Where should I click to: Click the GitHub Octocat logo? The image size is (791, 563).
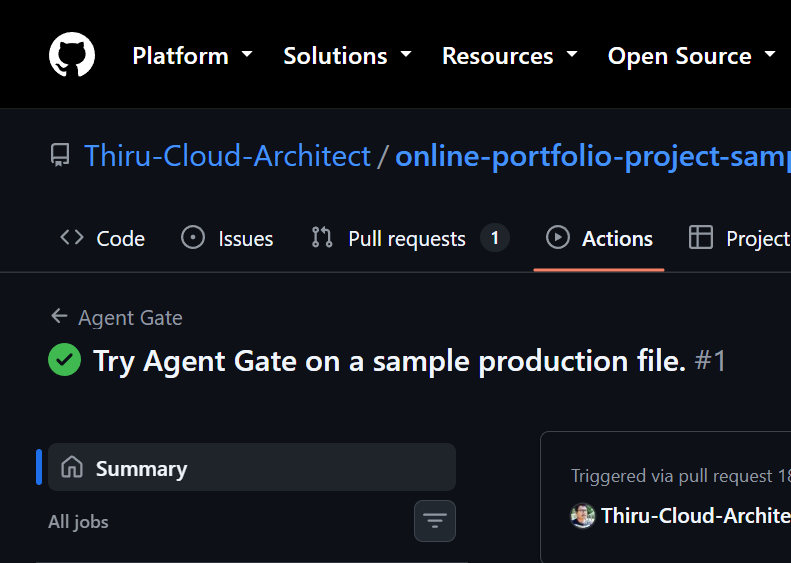coord(72,54)
